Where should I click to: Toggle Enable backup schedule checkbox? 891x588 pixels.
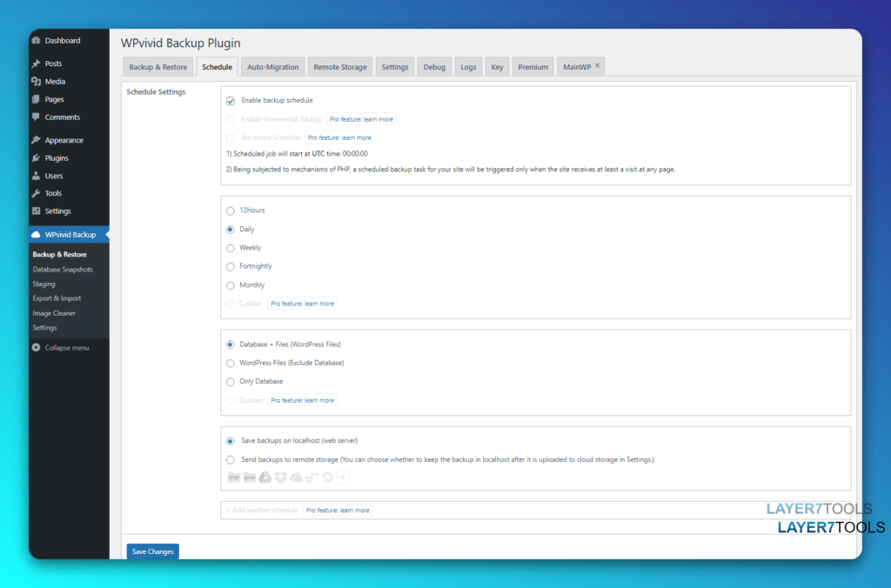(x=230, y=101)
